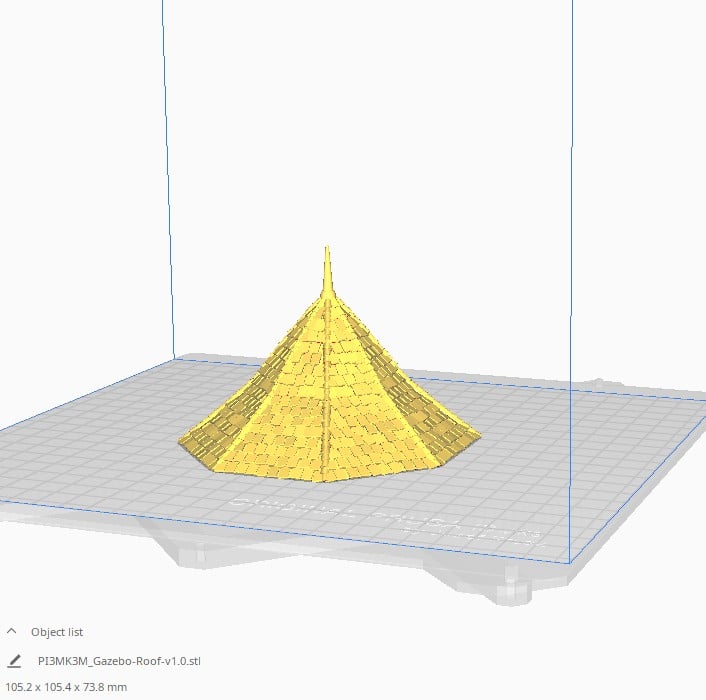This screenshot has height=700, width=706.
Task: Click the 105.2 x 105.4 x 73.8 mm dimensions
Action: (x=66, y=687)
